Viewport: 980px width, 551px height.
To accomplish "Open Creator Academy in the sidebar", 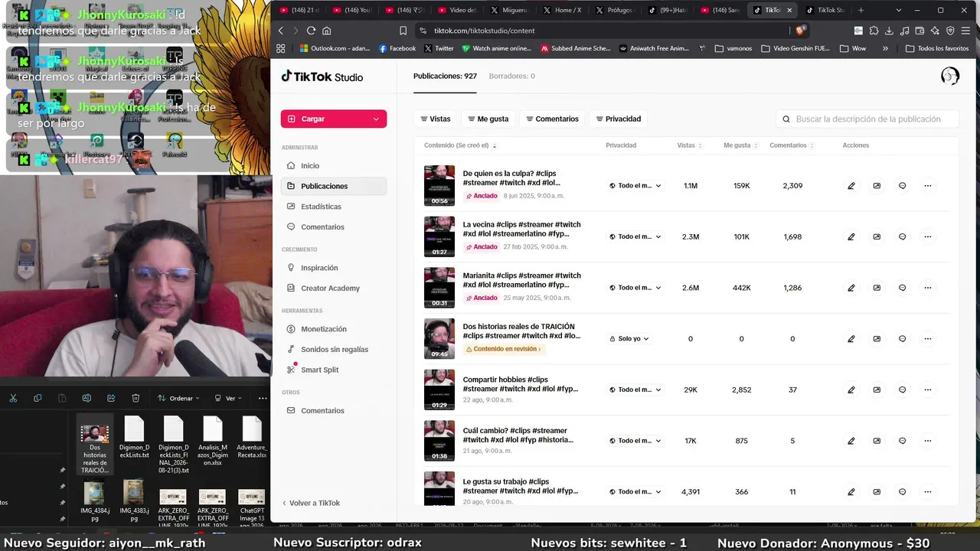I will [x=334, y=288].
